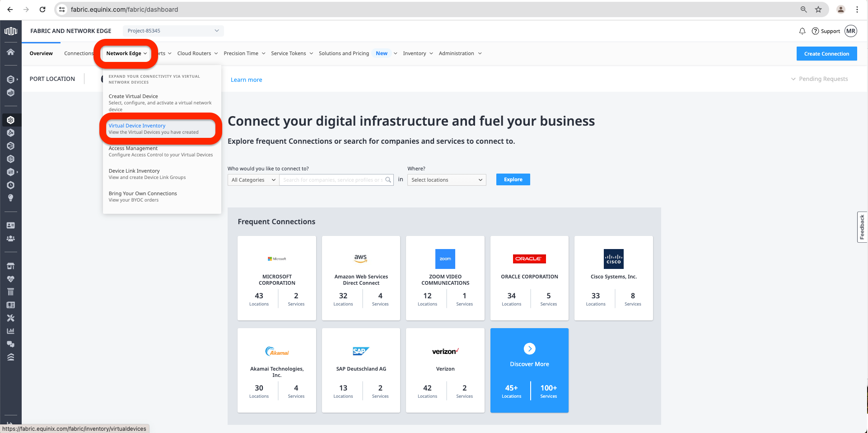Open the Cloud Routers menu

197,53
